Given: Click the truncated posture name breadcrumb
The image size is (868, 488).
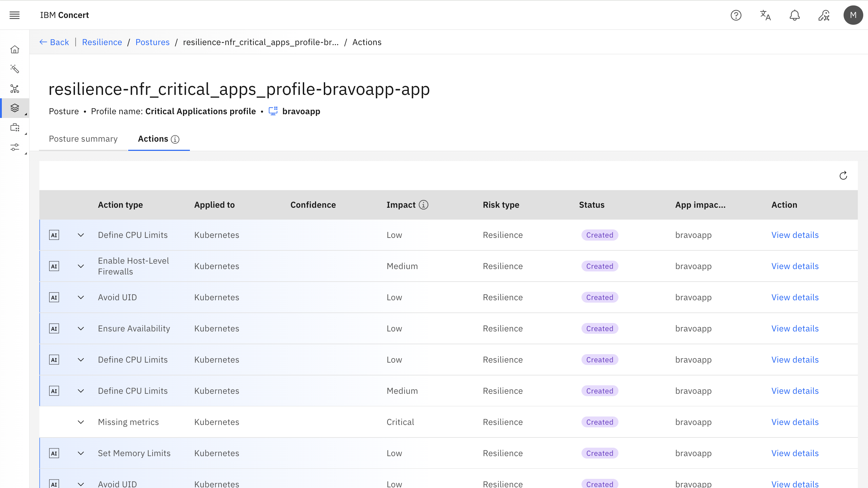Looking at the screenshot, I should (261, 42).
